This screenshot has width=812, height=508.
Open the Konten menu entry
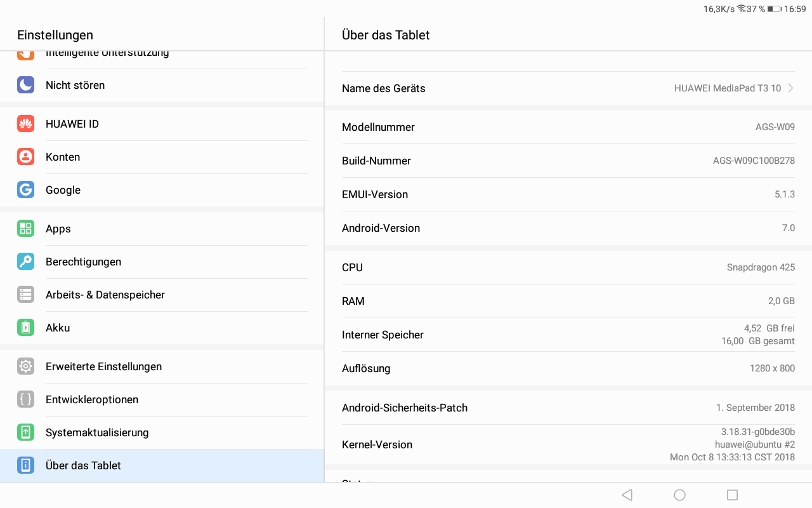coord(162,157)
